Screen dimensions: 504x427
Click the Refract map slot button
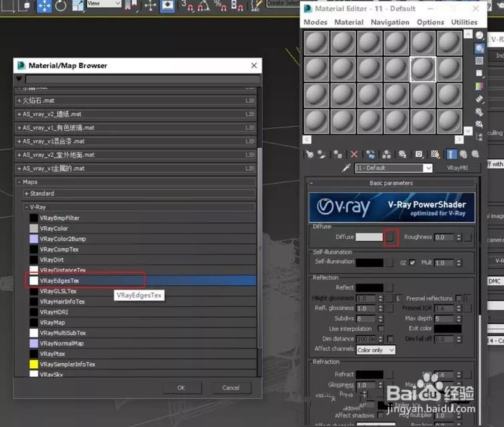389,374
